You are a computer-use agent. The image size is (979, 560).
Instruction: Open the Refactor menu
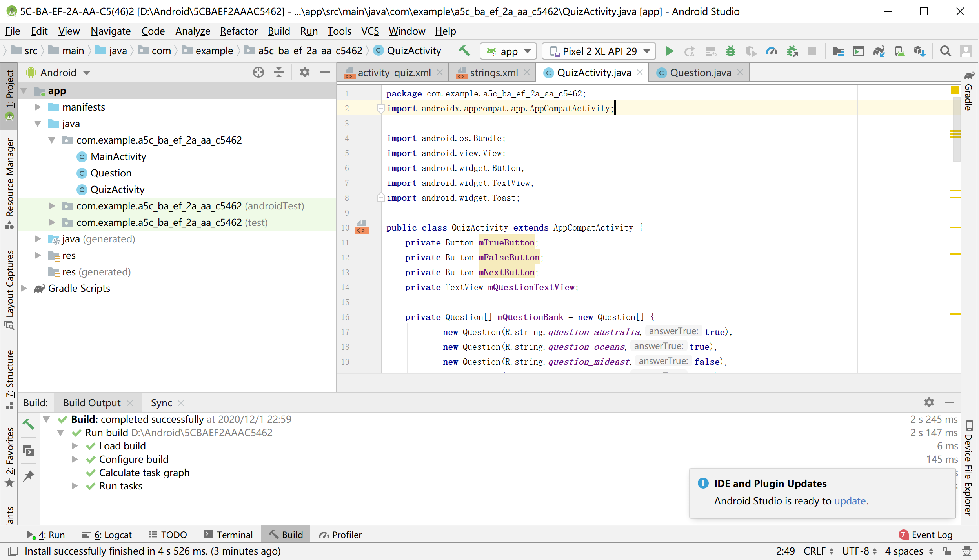coord(238,31)
